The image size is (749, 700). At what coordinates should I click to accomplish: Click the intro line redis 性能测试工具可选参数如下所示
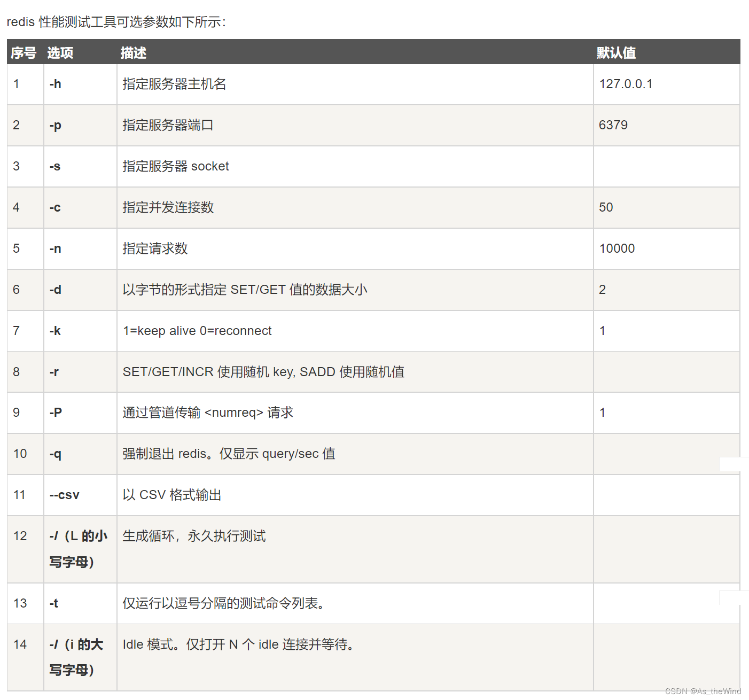click(x=116, y=22)
